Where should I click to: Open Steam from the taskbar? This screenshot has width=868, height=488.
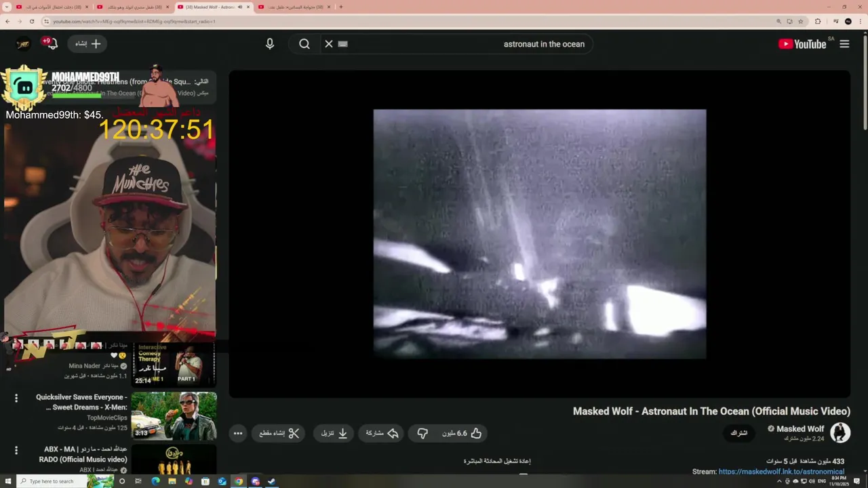click(x=272, y=481)
